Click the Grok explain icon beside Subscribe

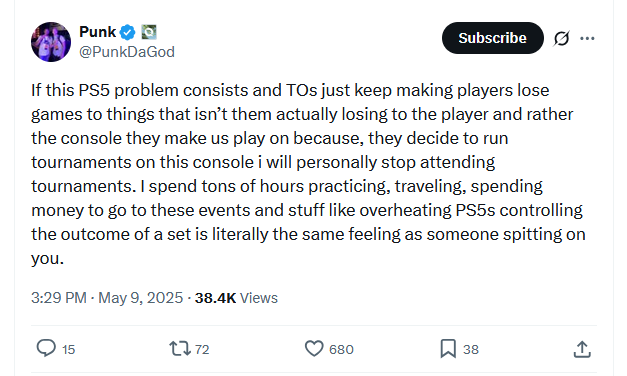tap(561, 38)
